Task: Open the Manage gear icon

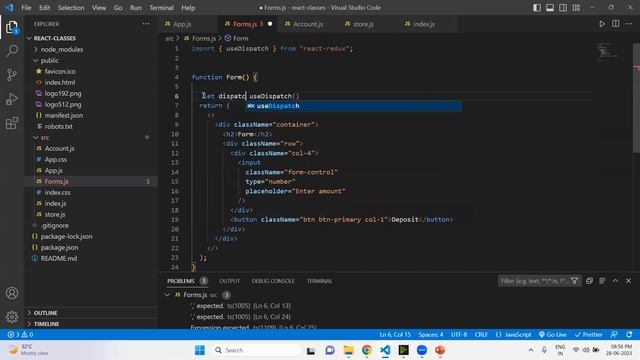Action: click(12, 317)
